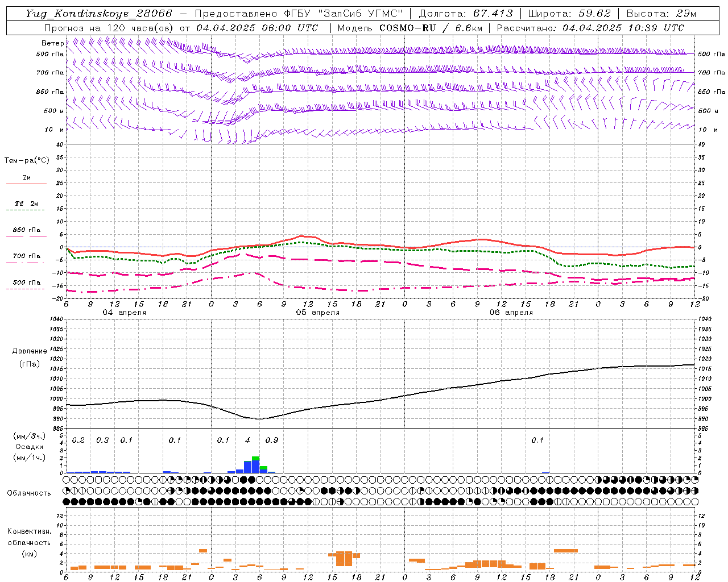Click the Облачность panel label
Screen dimensions: 728x582
pos(29,493)
